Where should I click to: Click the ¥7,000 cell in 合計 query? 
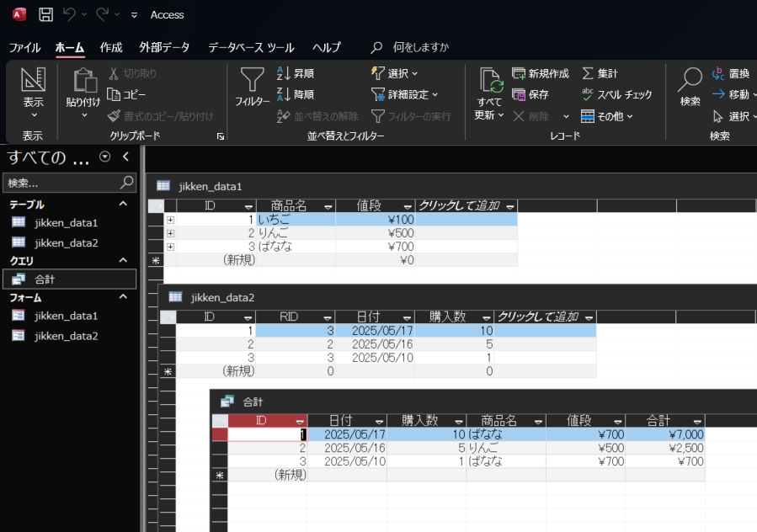[665, 434]
